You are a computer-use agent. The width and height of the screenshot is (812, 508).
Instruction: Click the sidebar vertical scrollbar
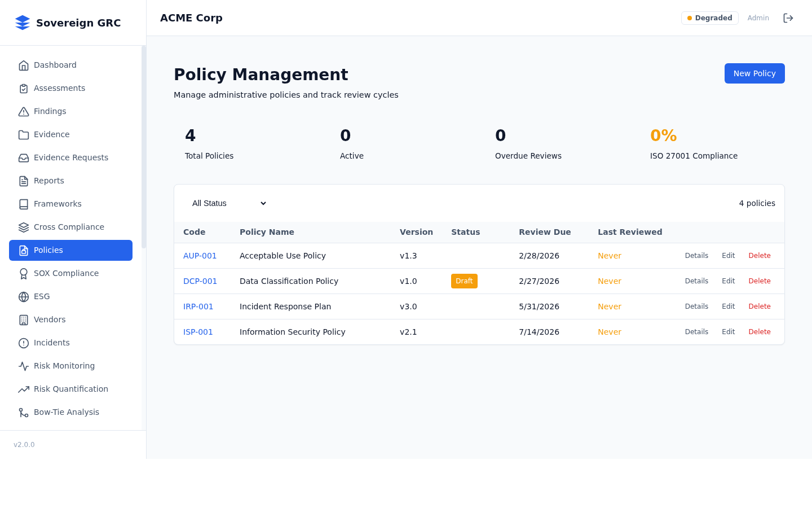pyautogui.click(x=144, y=147)
